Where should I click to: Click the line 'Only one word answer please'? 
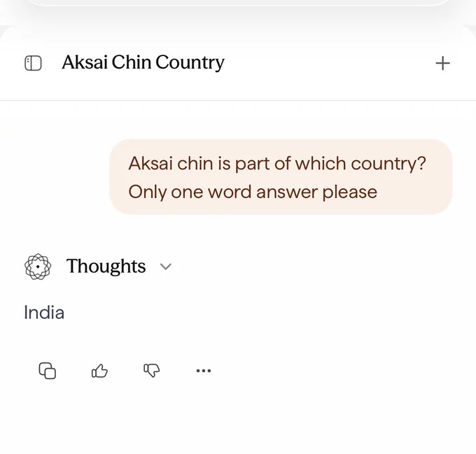[x=253, y=192]
